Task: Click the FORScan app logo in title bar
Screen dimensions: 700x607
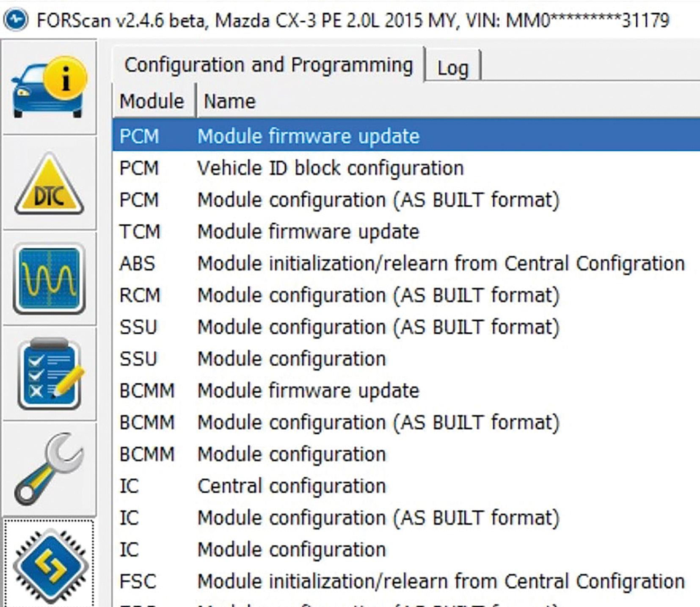Action: click(x=16, y=20)
